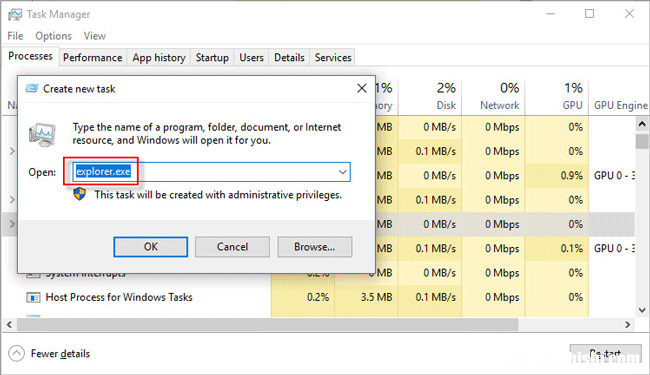Confirm the new task with OK
The height and width of the screenshot is (375, 650).
[150, 247]
